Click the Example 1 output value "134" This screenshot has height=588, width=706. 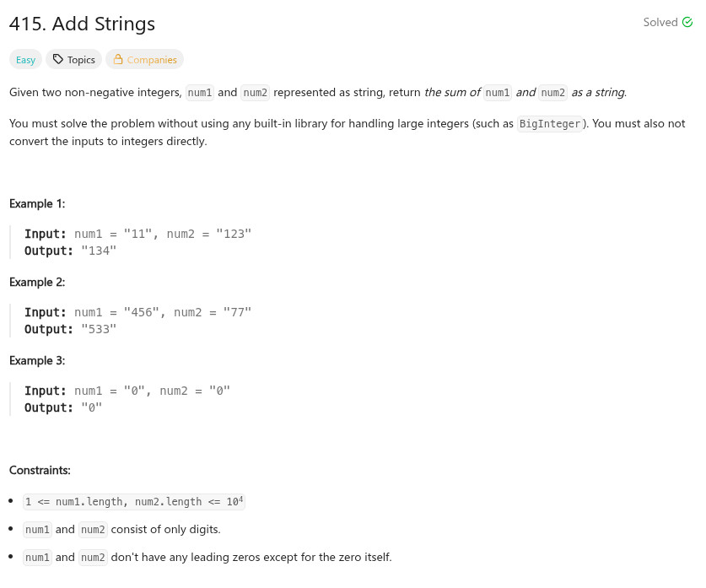99,251
